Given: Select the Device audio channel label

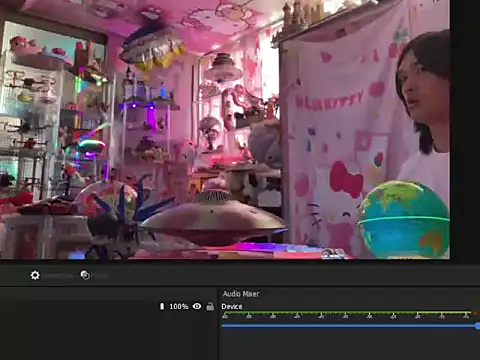Looking at the screenshot, I should click(232, 306).
